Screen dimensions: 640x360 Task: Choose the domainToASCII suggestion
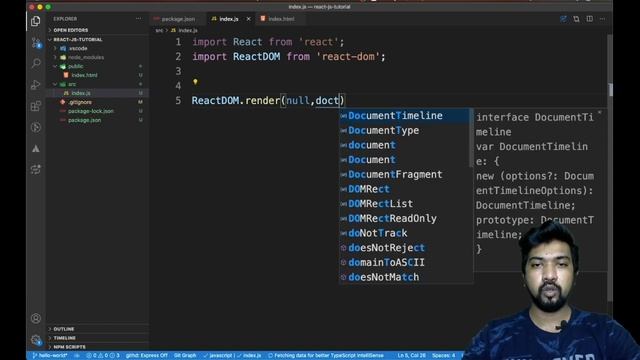404,262
